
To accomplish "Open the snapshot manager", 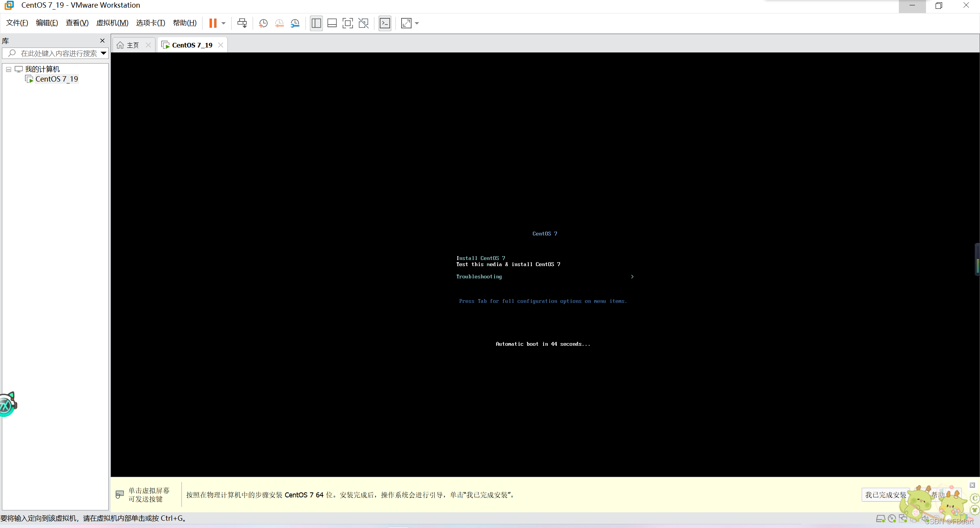I will (295, 23).
